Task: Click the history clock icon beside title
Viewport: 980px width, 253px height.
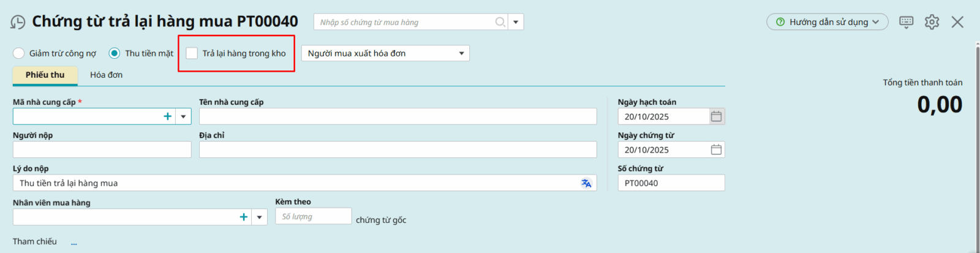Action: pos(18,23)
